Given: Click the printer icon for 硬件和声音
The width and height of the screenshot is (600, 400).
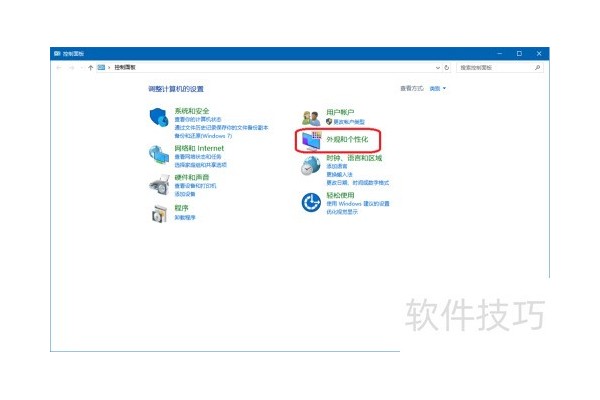Looking at the screenshot, I should pyautogui.click(x=159, y=184).
